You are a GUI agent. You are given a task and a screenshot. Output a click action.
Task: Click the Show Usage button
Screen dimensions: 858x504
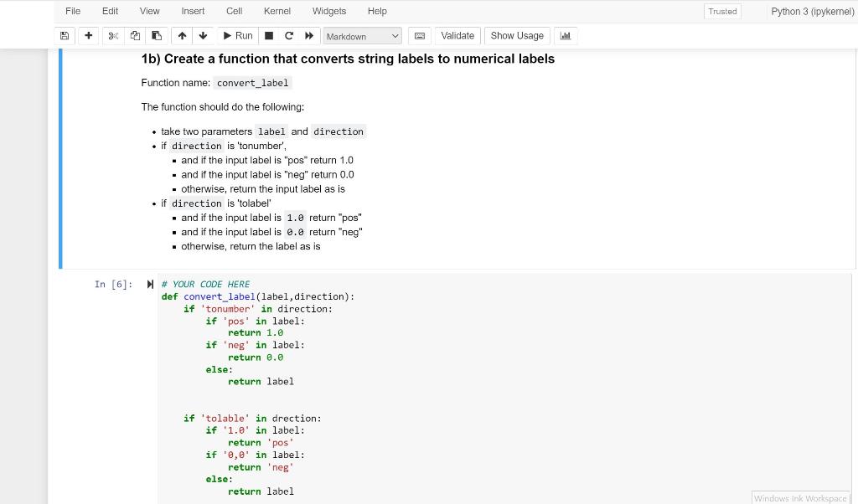pyautogui.click(x=517, y=36)
